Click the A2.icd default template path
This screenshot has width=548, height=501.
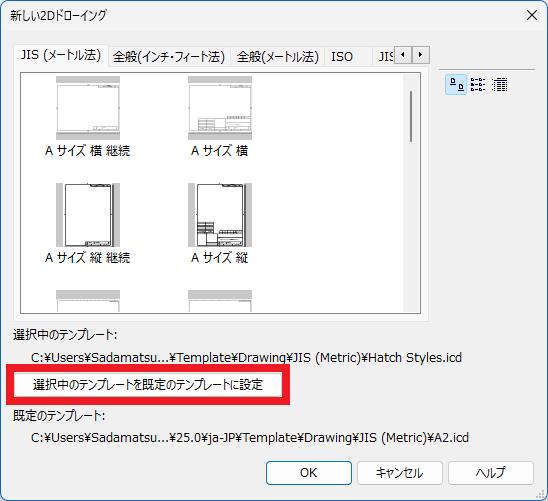[x=250, y=438]
